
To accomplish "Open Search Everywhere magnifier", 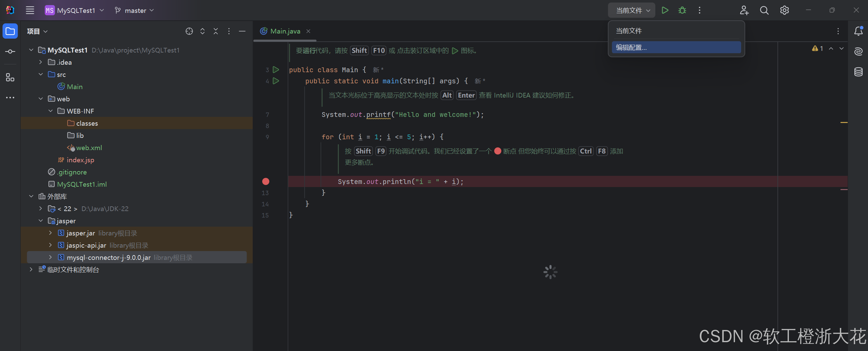I will pyautogui.click(x=764, y=10).
